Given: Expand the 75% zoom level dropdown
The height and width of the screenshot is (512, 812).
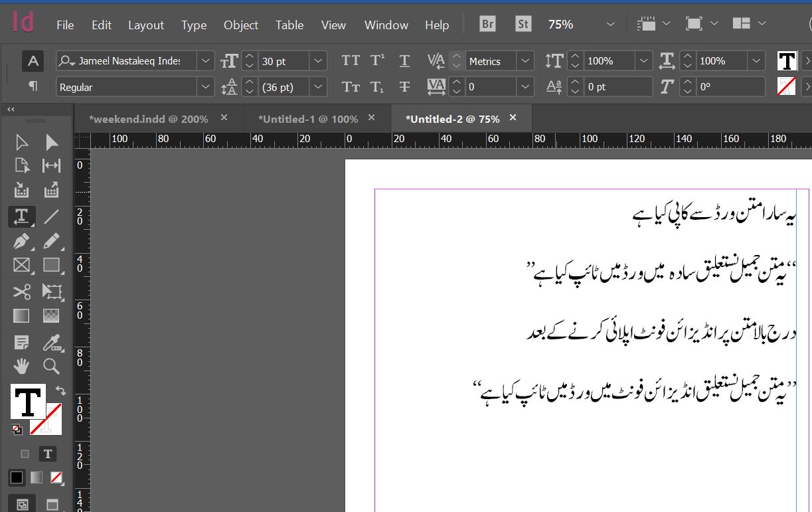Looking at the screenshot, I should click(x=610, y=25).
